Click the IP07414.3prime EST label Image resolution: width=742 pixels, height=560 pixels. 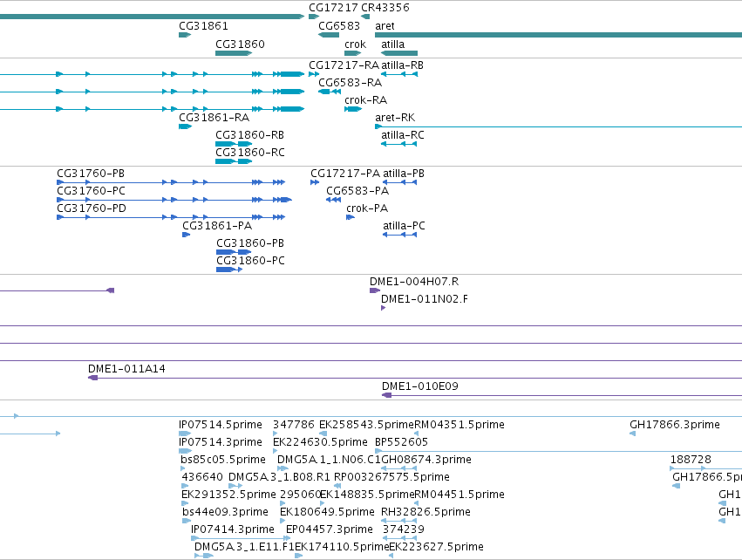pyautogui.click(x=232, y=529)
